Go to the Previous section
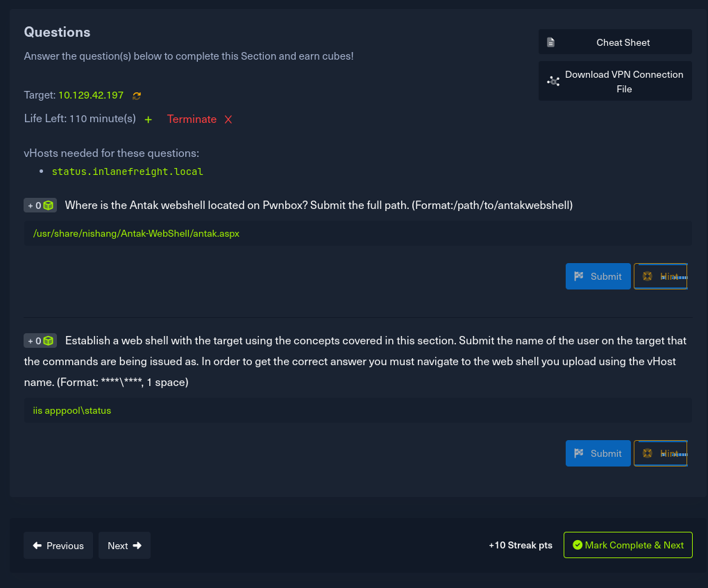Screen dimensions: 708x588 [x=58, y=546]
